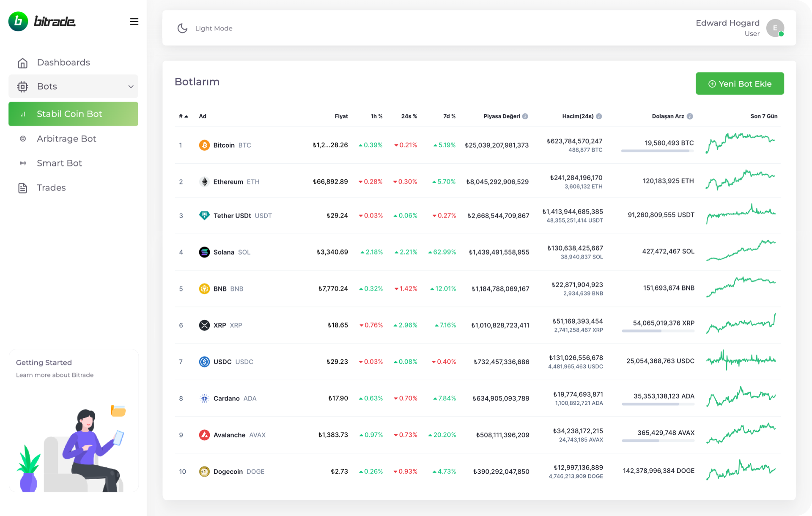This screenshot has height=516, width=812.
Task: Sort table by # column arrow
Action: click(186, 116)
